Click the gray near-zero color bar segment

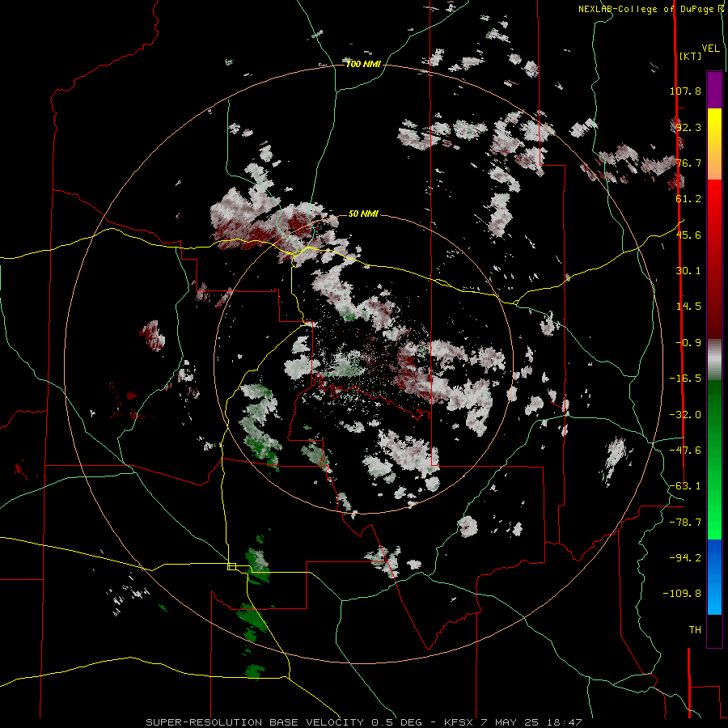pos(714,360)
